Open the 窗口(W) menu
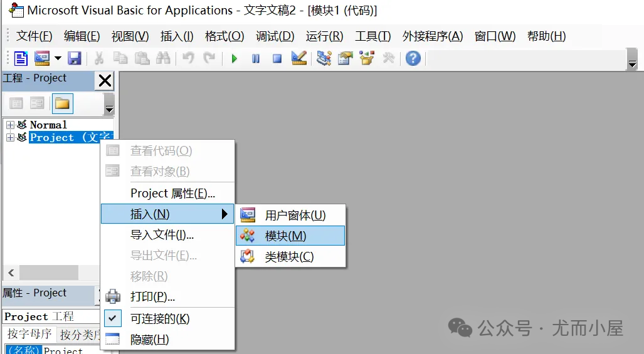This screenshot has width=644, height=354. coord(495,36)
